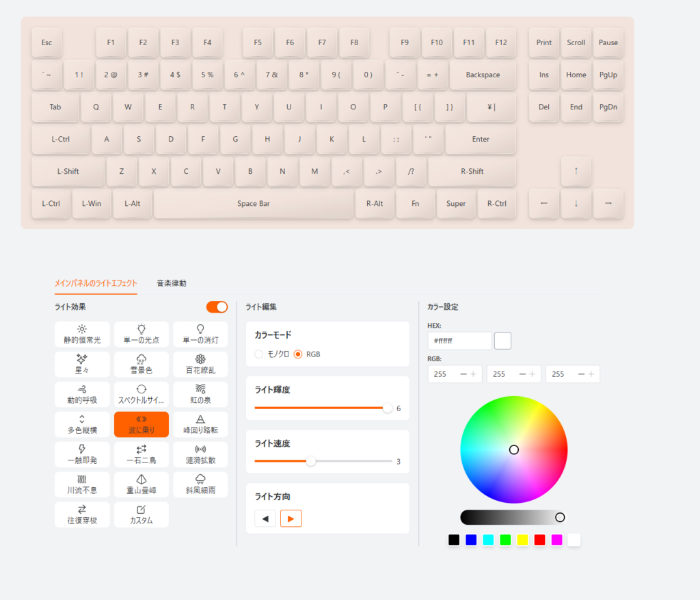The width and height of the screenshot is (700, 600).
Task: Open the カスタム custom effect editor
Action: click(x=142, y=514)
